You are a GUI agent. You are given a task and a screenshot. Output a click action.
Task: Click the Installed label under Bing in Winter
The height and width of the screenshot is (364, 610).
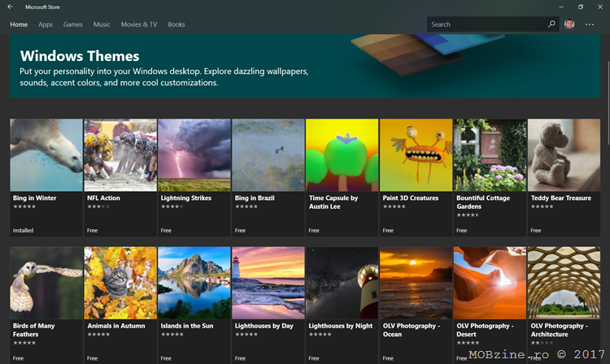[x=23, y=231]
